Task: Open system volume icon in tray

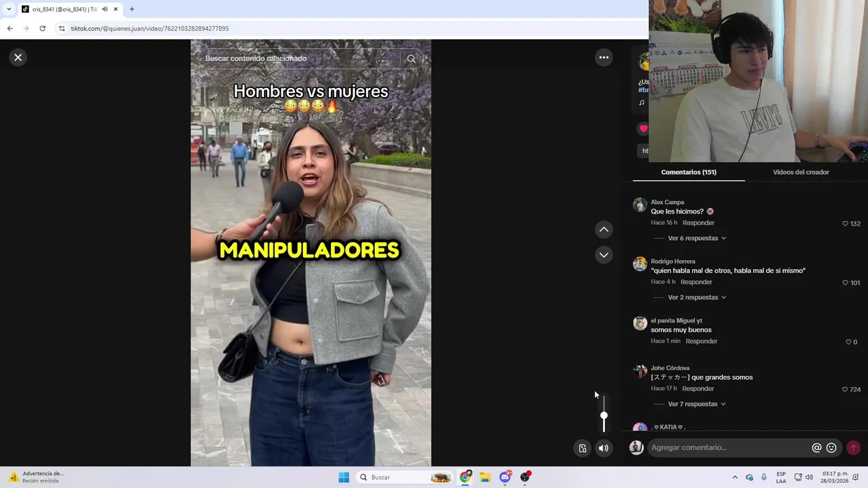Action: [x=809, y=477]
